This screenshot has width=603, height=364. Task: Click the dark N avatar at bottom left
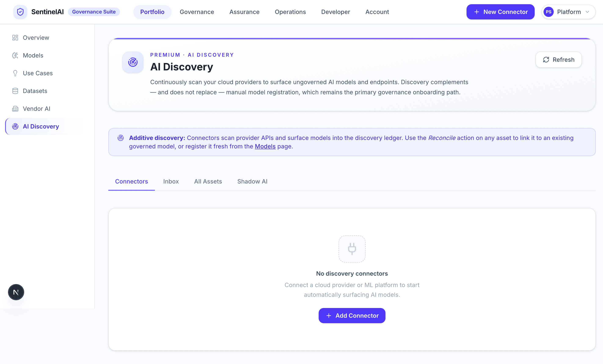click(16, 292)
